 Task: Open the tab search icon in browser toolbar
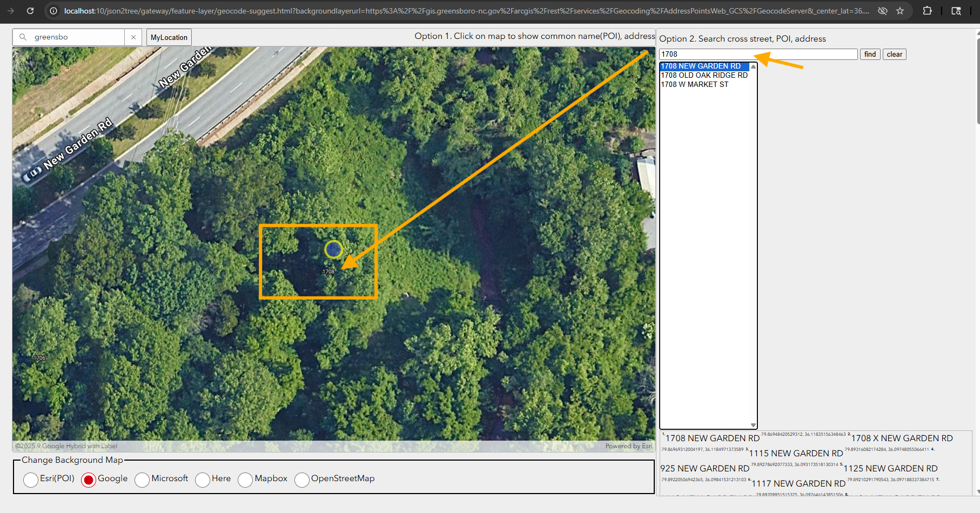click(x=956, y=11)
